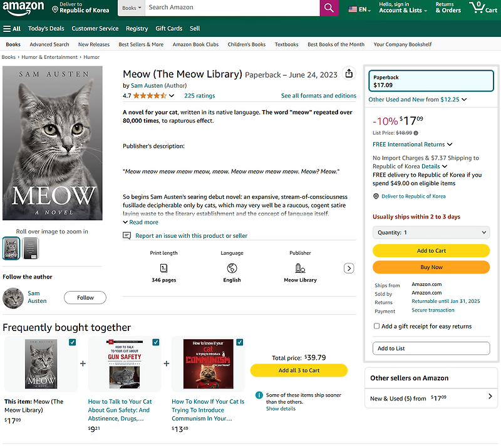The image size is (501, 448).
Task: Click the report issue speech bubble icon
Action: click(127, 236)
